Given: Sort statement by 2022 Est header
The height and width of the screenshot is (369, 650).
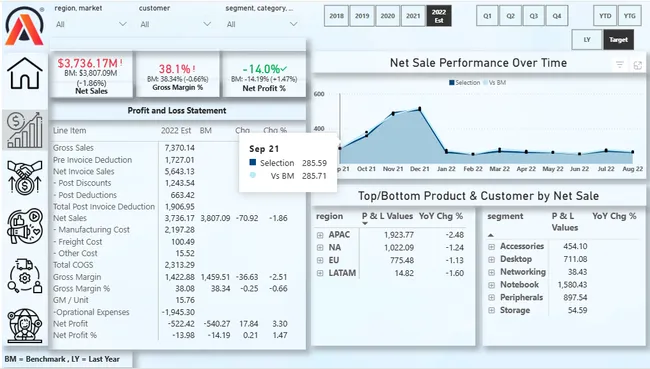Looking at the screenshot, I should 176,131.
